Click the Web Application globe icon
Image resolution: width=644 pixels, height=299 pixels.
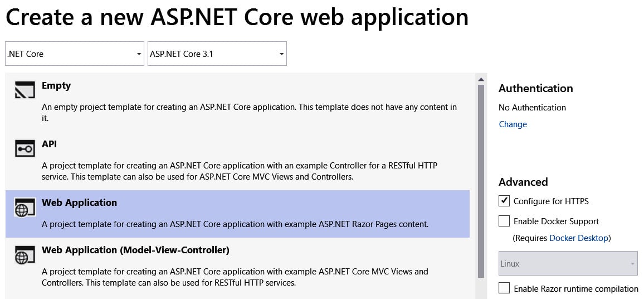click(x=25, y=208)
